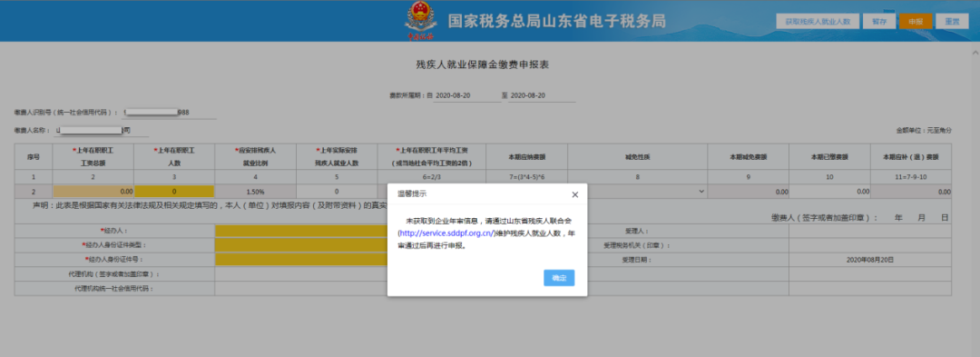The image size is (980, 357).
Task: Click the 本期已缴费额 value cell in row 2
Action: click(829, 192)
